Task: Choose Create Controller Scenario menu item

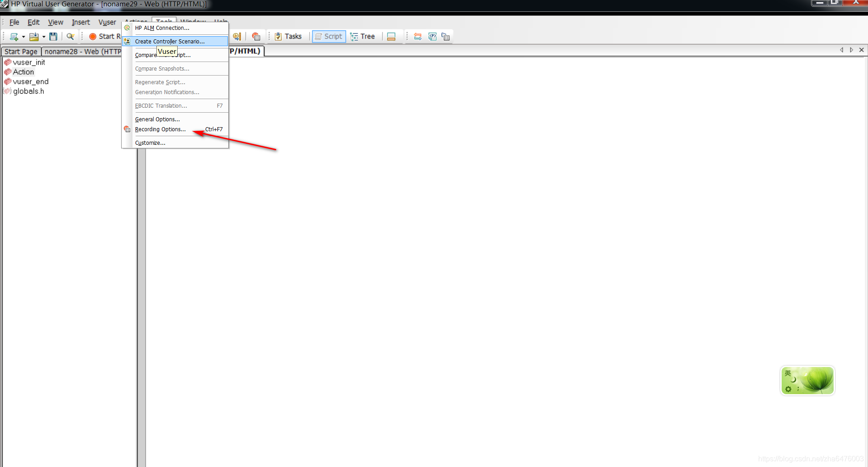Action: [x=175, y=41]
